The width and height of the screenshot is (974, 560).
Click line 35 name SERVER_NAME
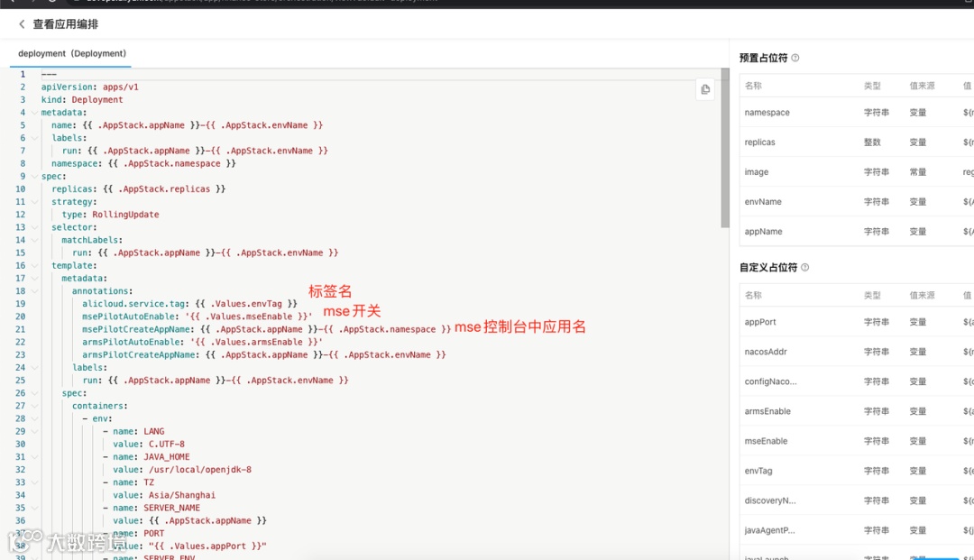157,508
